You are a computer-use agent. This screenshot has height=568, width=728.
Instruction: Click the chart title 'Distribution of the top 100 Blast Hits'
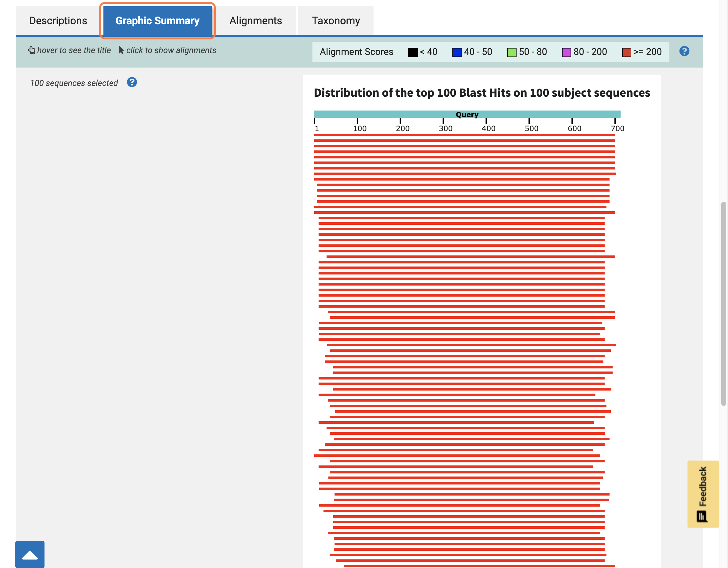point(482,93)
